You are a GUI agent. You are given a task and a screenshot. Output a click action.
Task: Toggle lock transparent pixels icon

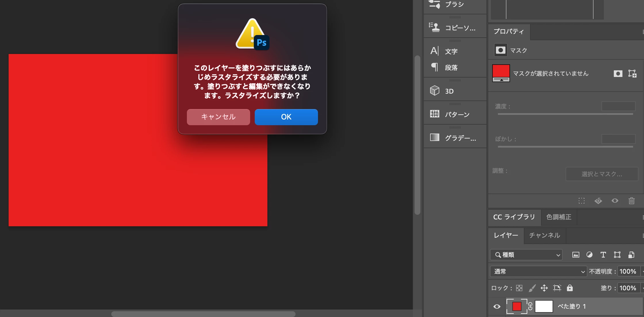pyautogui.click(x=519, y=288)
